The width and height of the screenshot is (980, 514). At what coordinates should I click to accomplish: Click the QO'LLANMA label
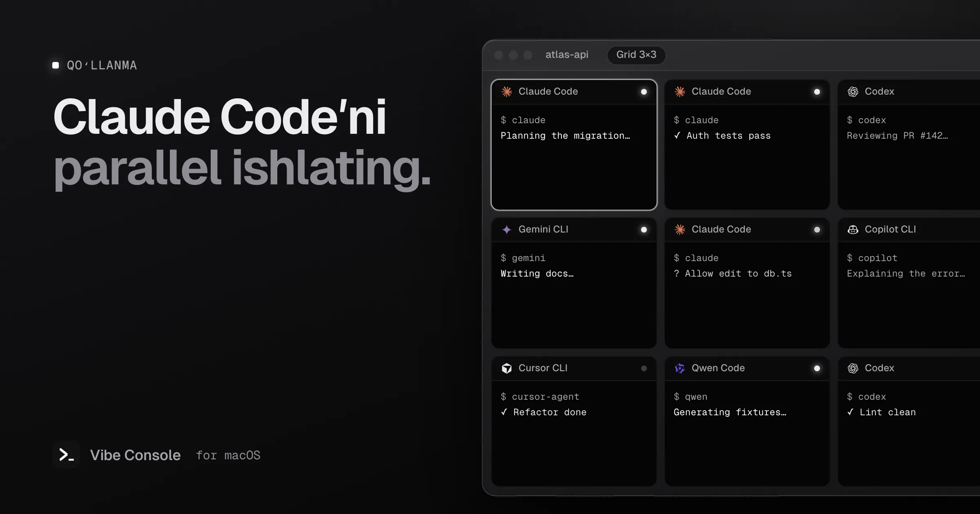(x=102, y=65)
